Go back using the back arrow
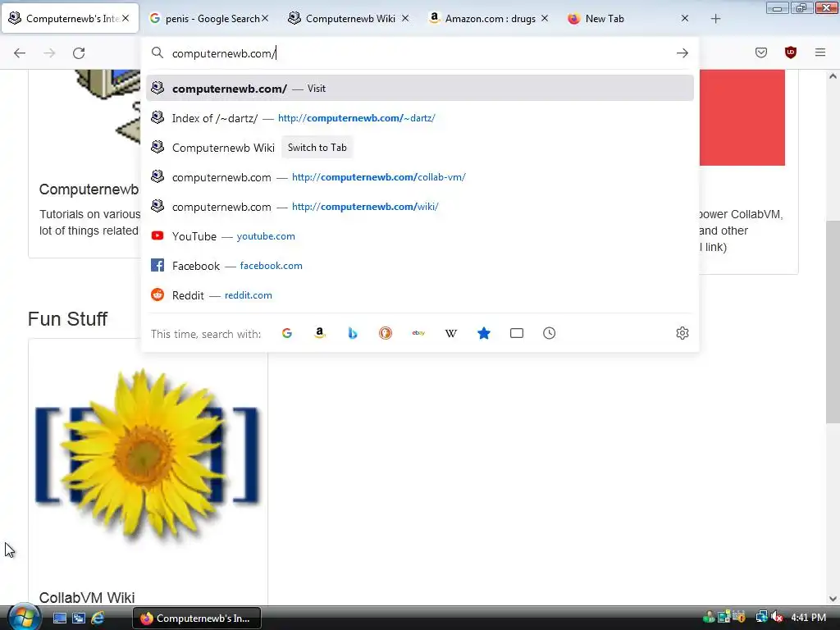840x630 pixels. [20, 53]
